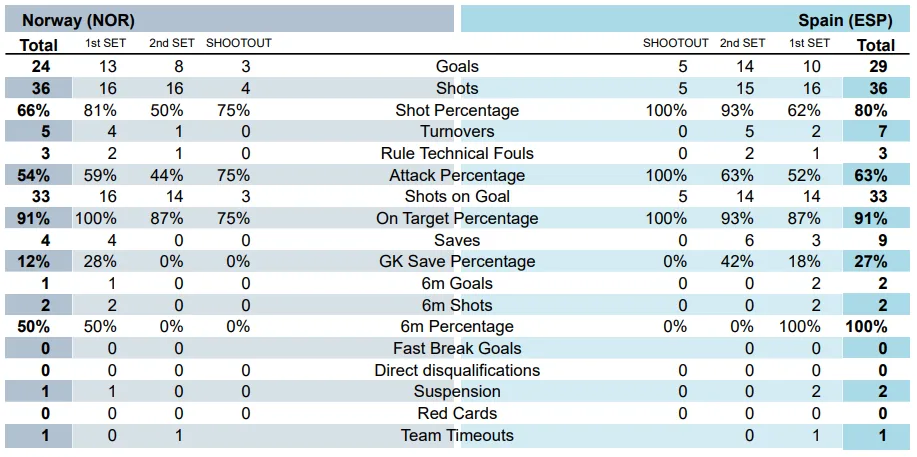Click Norway's total goals value 24
Screen dimensions: 917x457
point(41,67)
